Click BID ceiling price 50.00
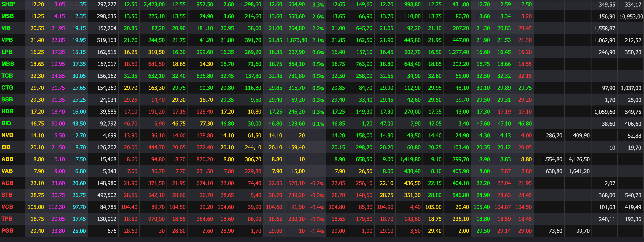Screen dimensions: 644x242 [58, 123]
